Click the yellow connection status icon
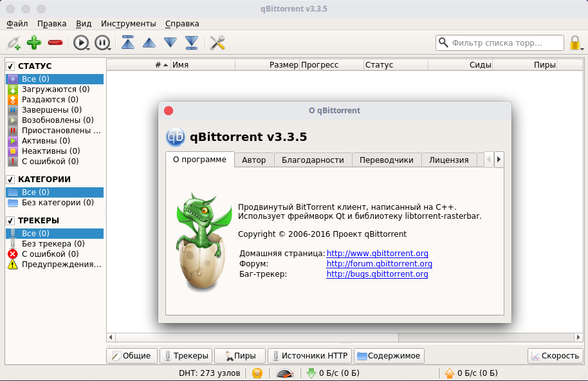This screenshot has width=588, height=381. click(x=257, y=373)
